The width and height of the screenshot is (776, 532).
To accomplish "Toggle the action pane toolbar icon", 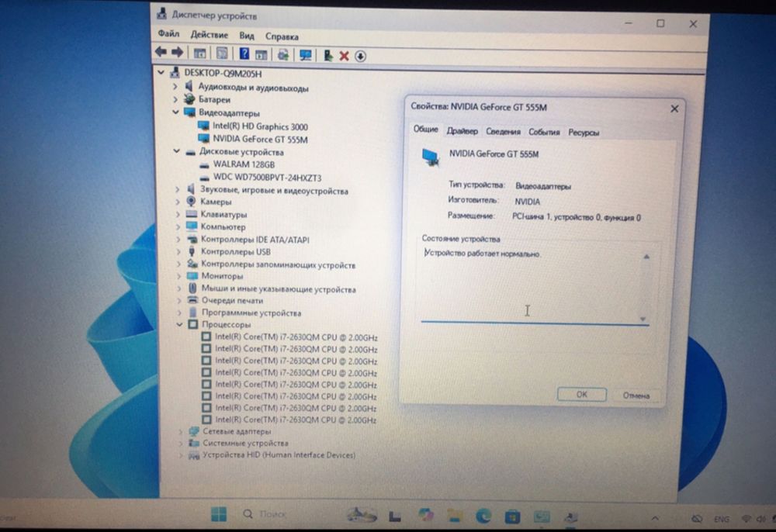I will click(x=262, y=54).
